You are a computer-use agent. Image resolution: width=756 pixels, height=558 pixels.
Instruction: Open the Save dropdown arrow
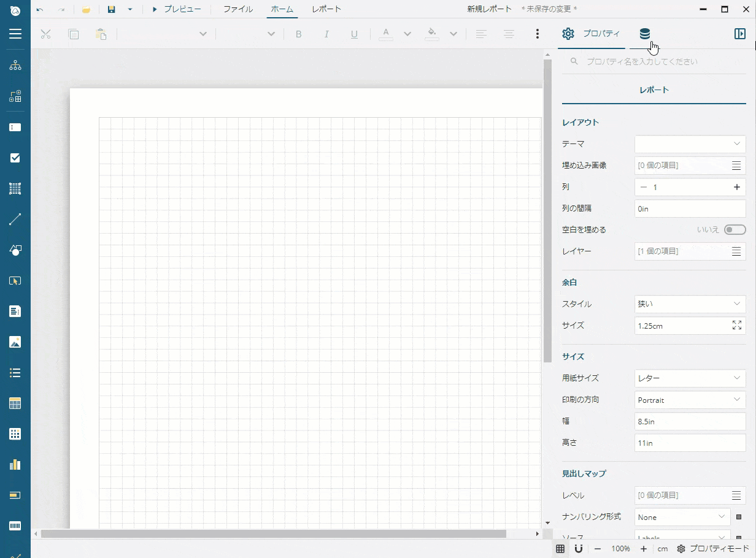(x=130, y=9)
